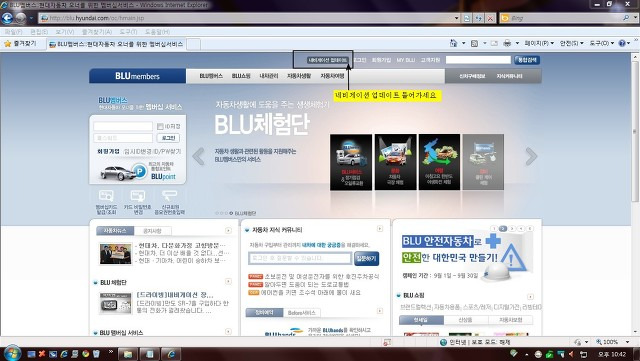Switch to the 공지사항 tab
640x361 pixels.
point(152,231)
